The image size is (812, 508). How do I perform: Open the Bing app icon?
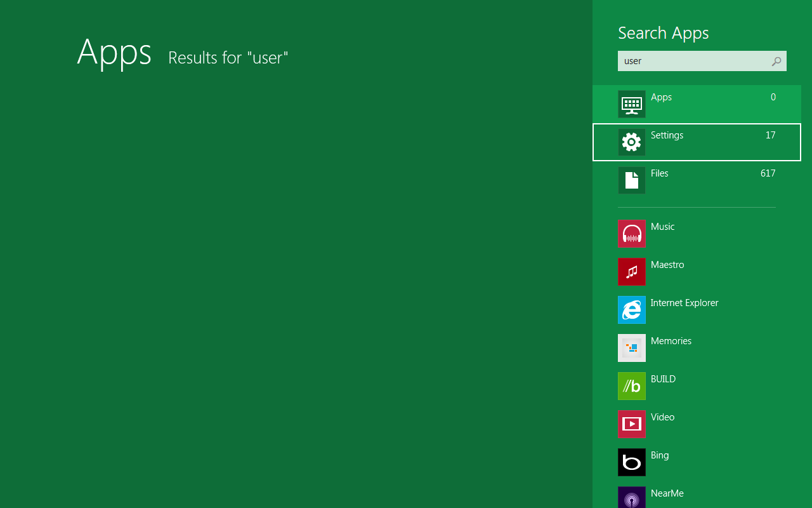tap(632, 462)
